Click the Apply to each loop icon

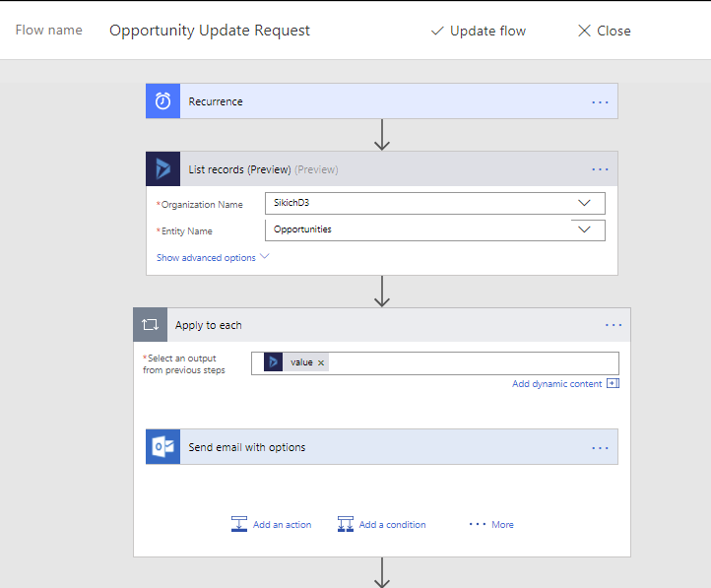coord(151,325)
